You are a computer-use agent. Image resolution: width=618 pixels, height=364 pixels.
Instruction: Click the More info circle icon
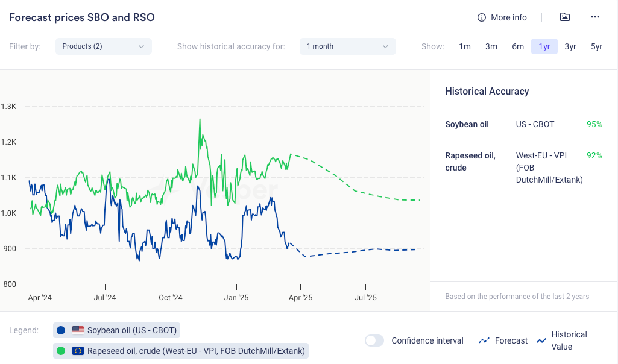482,17
